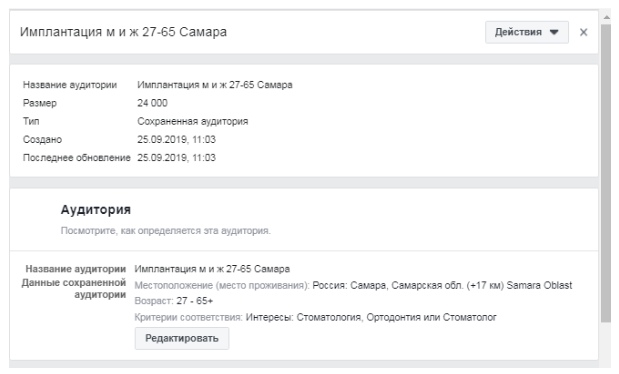Open the Действия actions dropdown
619x374 pixels.
pyautogui.click(x=527, y=32)
